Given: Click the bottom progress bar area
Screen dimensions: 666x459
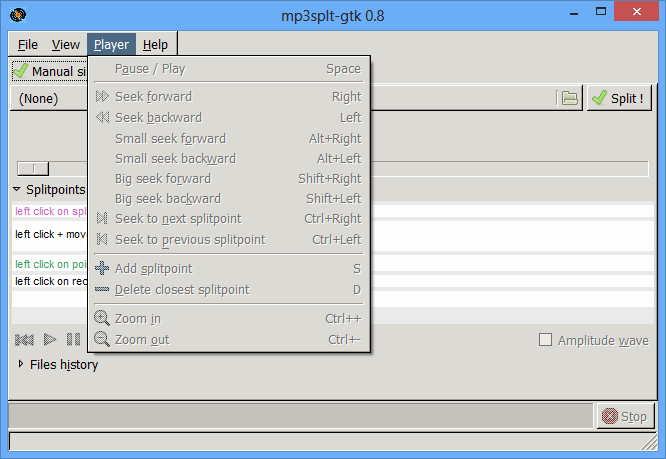Looking at the screenshot, I should pos(301,416).
